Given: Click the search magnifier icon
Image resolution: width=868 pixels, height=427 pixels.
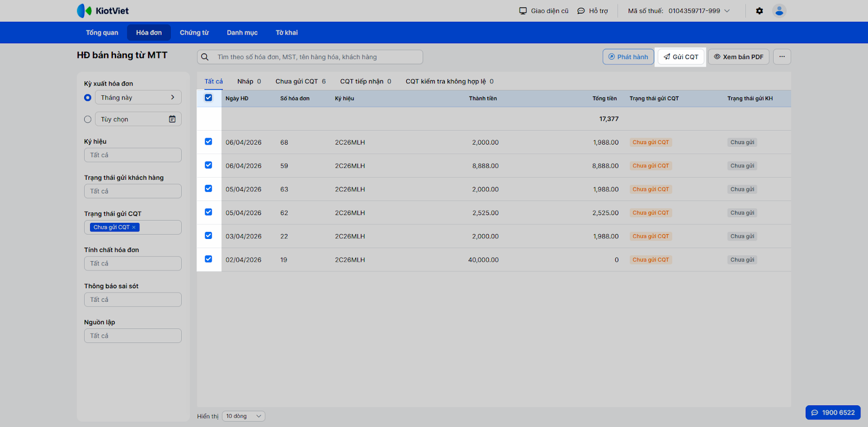Looking at the screenshot, I should point(205,57).
